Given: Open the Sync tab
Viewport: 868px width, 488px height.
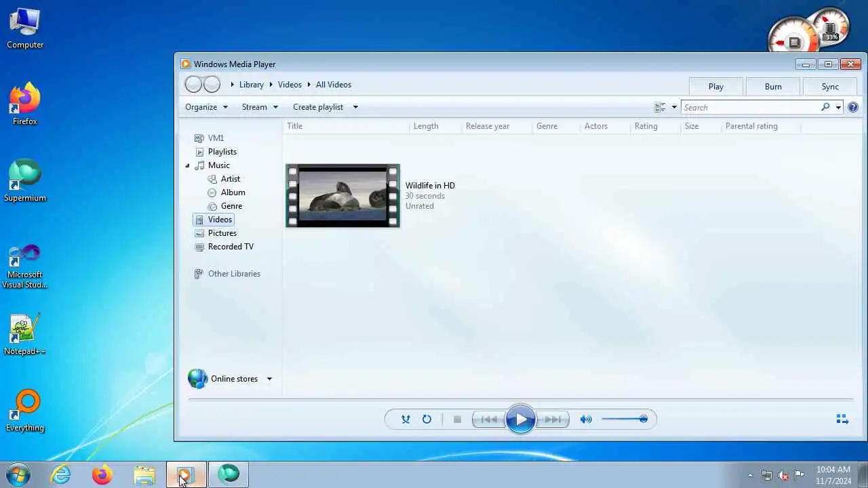Looking at the screenshot, I should tap(830, 86).
